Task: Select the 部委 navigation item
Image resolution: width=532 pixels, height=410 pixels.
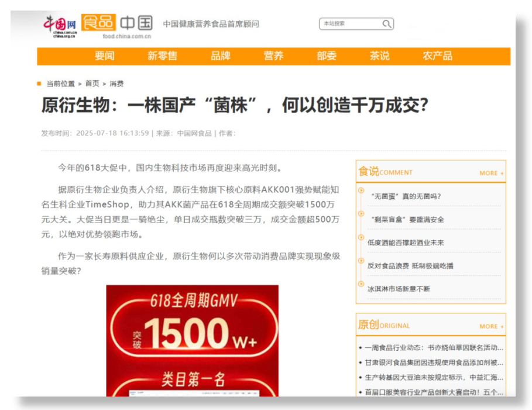Action: click(x=327, y=56)
